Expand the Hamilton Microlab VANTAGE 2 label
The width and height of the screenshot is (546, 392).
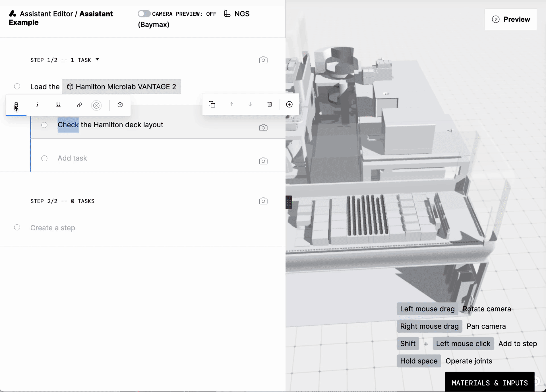(122, 87)
